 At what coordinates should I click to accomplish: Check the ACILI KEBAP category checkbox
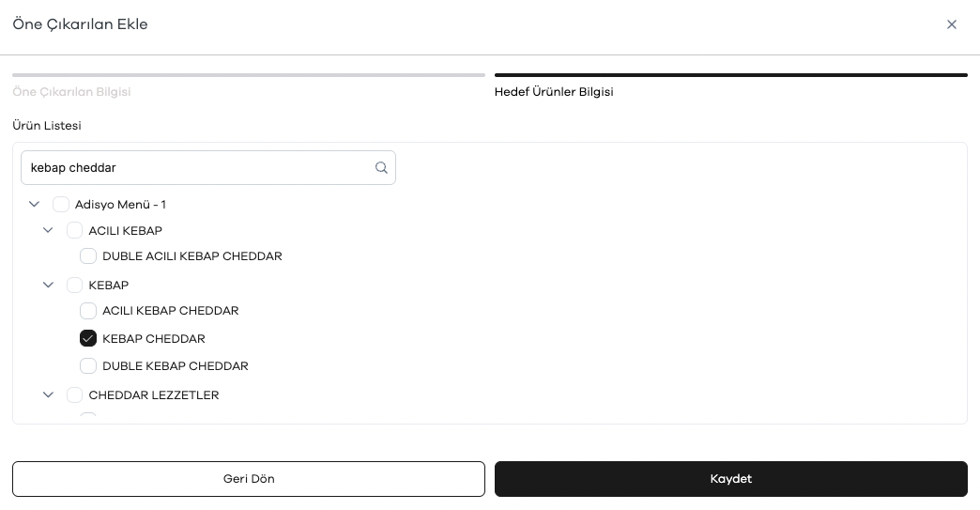tap(74, 231)
